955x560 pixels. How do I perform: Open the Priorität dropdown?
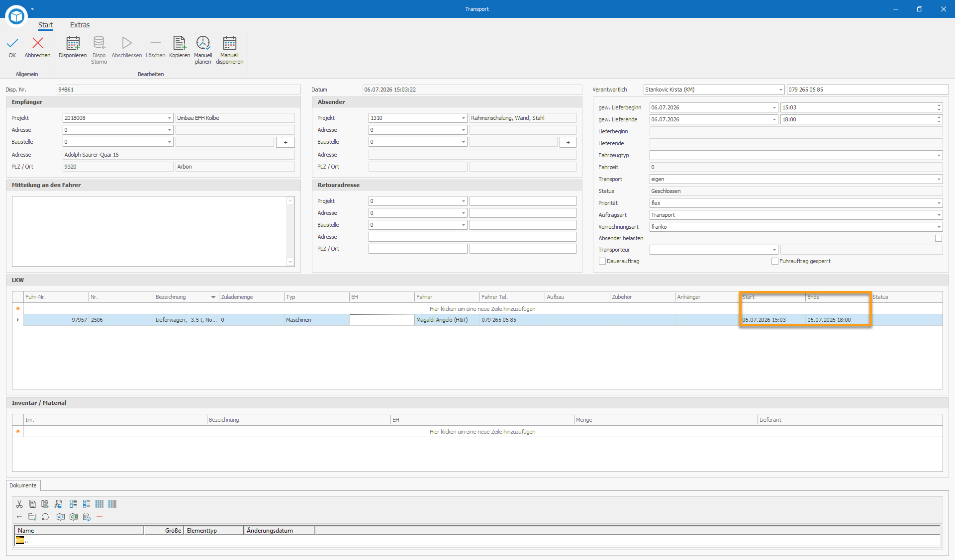pos(939,203)
